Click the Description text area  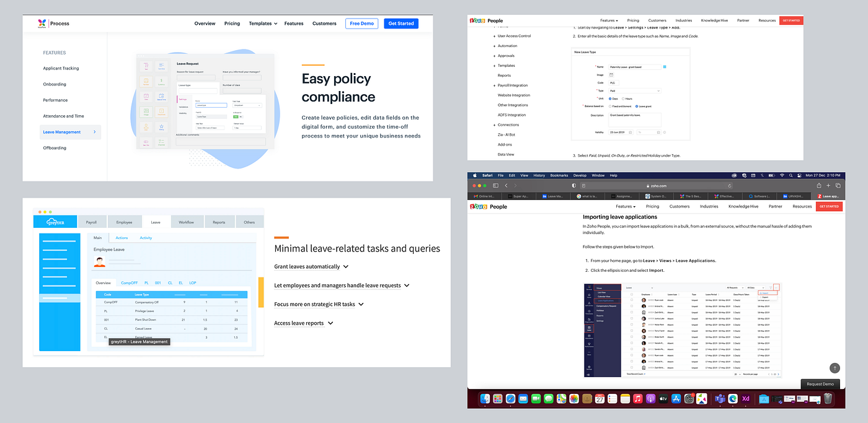point(635,120)
